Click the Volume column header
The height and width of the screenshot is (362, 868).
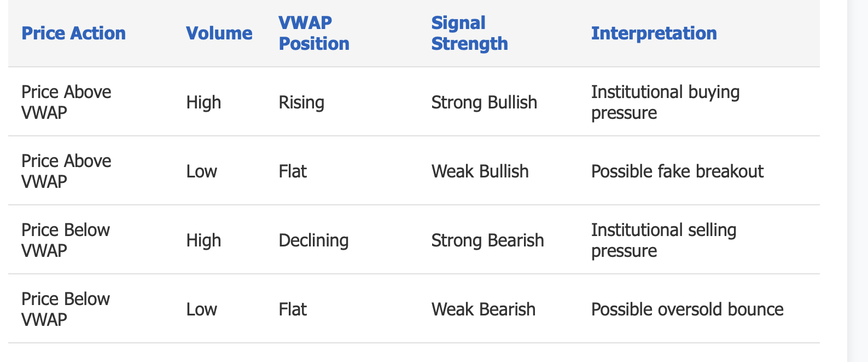(219, 33)
